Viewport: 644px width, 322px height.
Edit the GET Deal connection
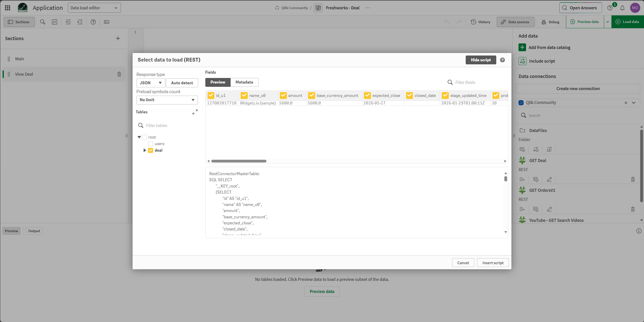coord(549,179)
